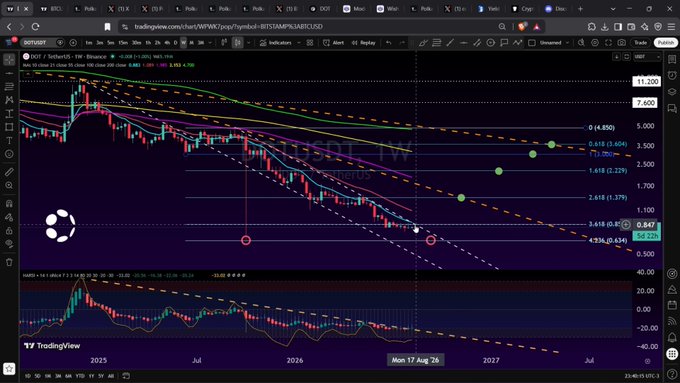Reload the browser page
Image resolution: width=680 pixels, height=383 pixels.
tap(36, 26)
